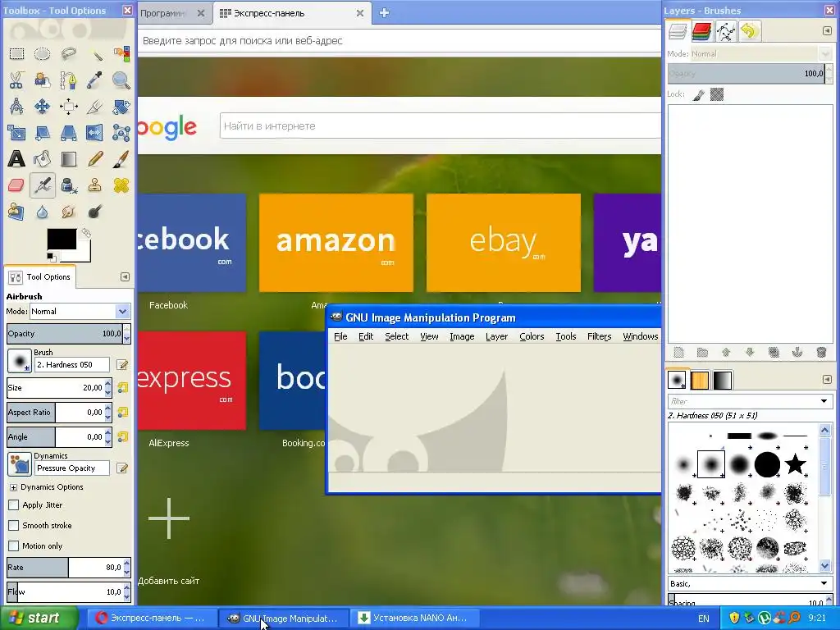Open the brush filter dropdown arrow
840x630 pixels.
tap(824, 400)
